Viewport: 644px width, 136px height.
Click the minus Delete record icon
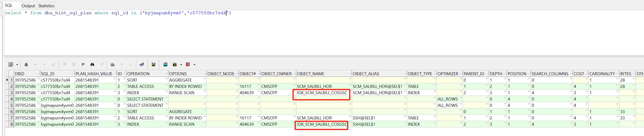[x=44, y=65]
